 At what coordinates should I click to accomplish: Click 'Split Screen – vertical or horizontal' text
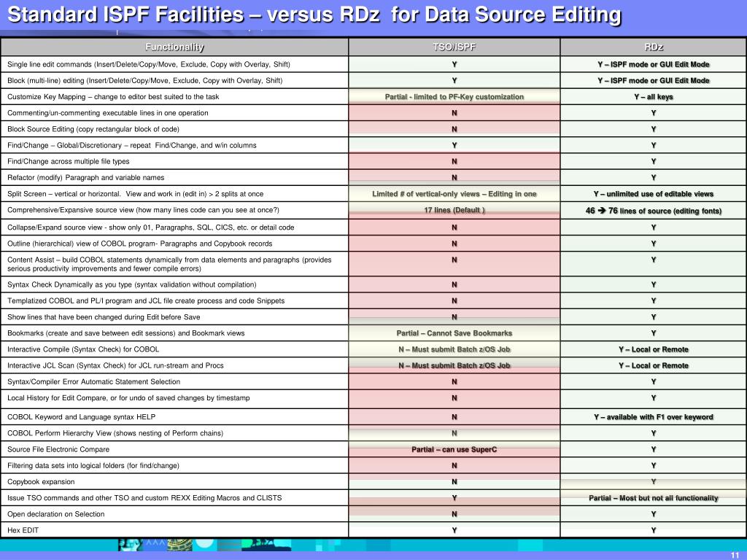[x=135, y=194]
